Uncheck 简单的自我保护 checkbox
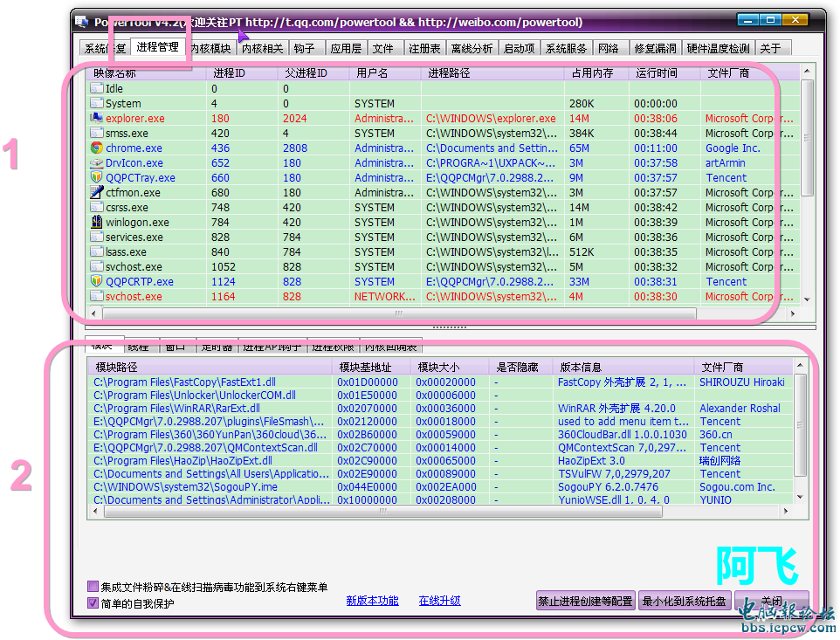 point(93,603)
